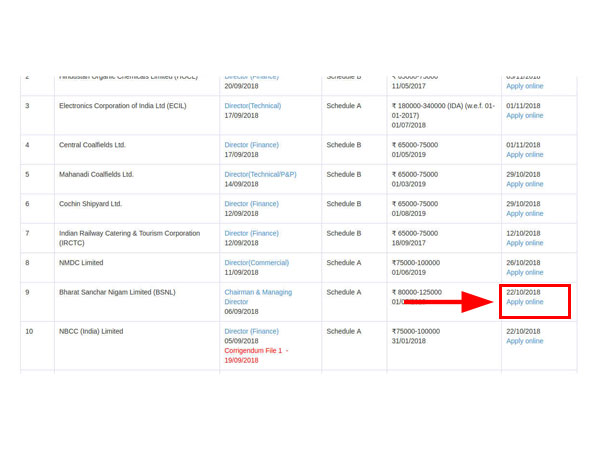This screenshot has width=600, height=450.
Task: Click date 31/01/2018 in NBCC row
Action: pos(408,341)
